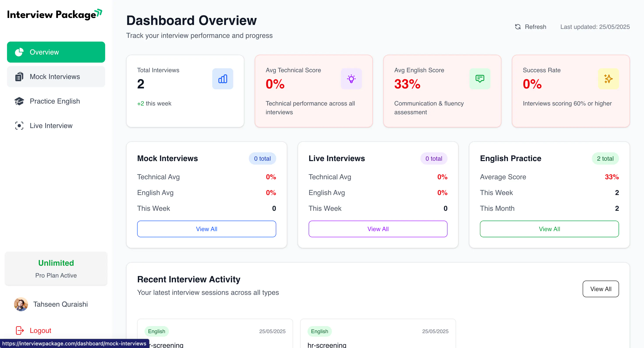Screen dimensions: 644x348
Task: Click the Dashboard Overview heading
Action: point(191,20)
